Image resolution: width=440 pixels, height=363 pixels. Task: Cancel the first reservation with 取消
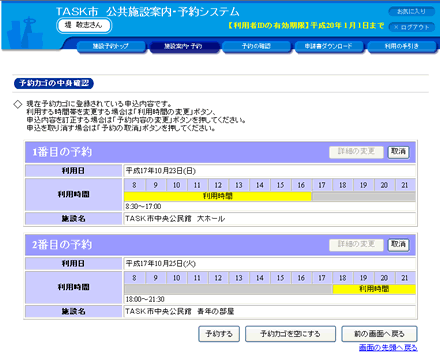coord(398,152)
